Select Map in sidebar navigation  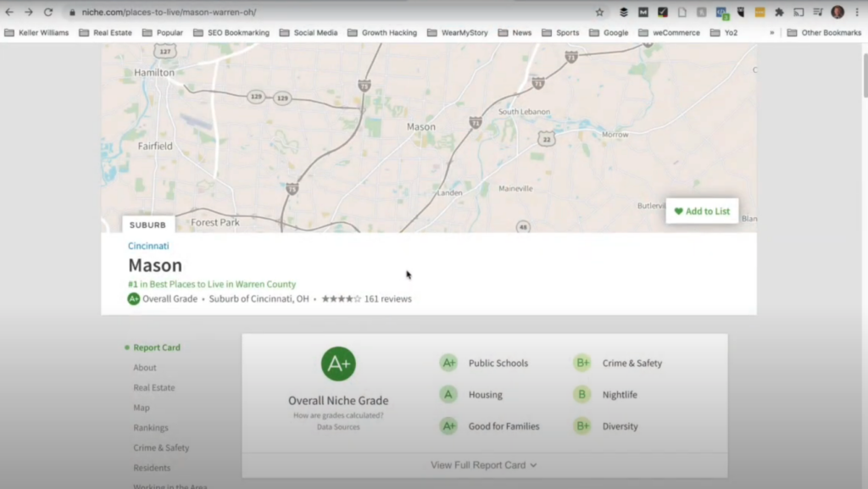click(x=142, y=408)
